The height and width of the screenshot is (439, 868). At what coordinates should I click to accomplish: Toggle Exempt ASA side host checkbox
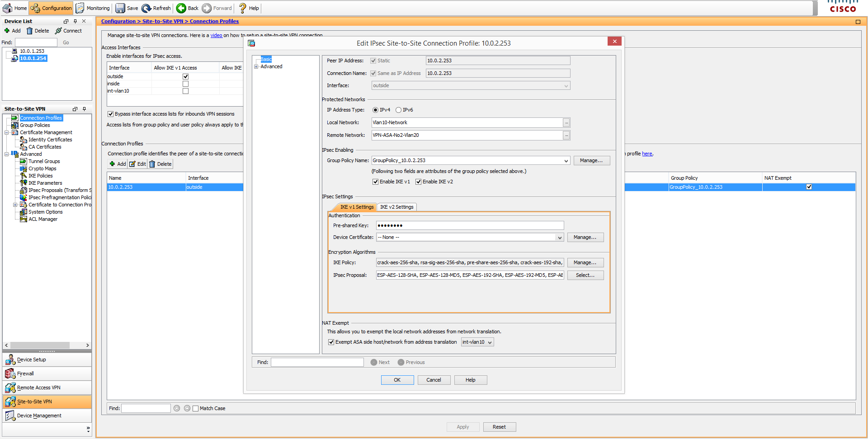click(331, 342)
